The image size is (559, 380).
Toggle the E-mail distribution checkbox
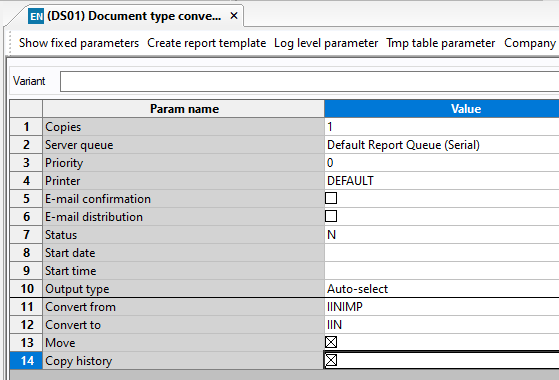(331, 216)
